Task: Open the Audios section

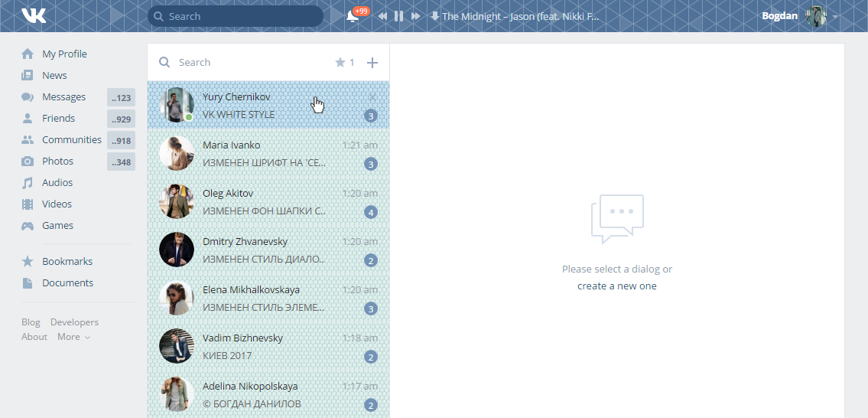Action: (x=57, y=182)
